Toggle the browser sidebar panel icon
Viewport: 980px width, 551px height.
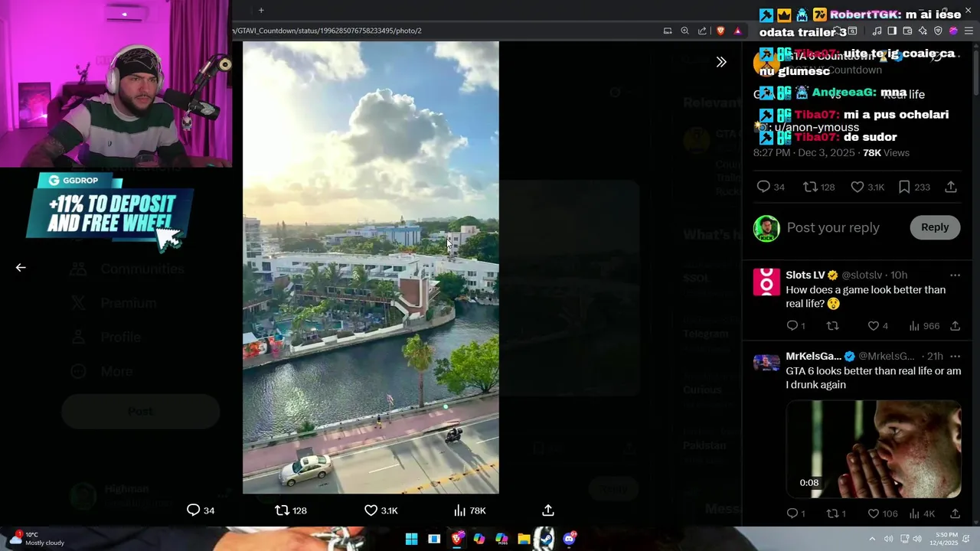892,31
